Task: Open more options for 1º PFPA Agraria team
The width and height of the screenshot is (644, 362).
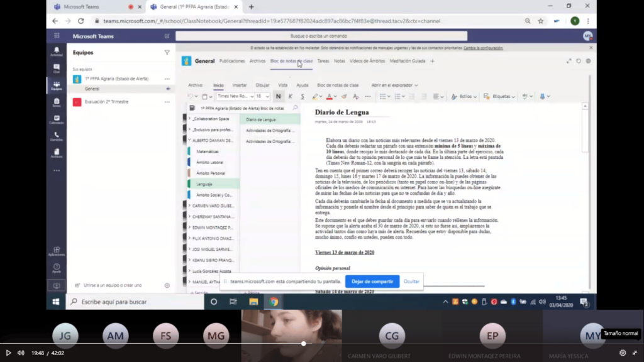Action: tap(167, 79)
